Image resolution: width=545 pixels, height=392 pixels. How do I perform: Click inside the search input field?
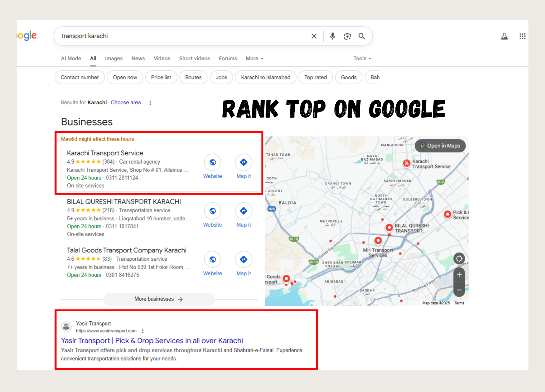(x=186, y=36)
